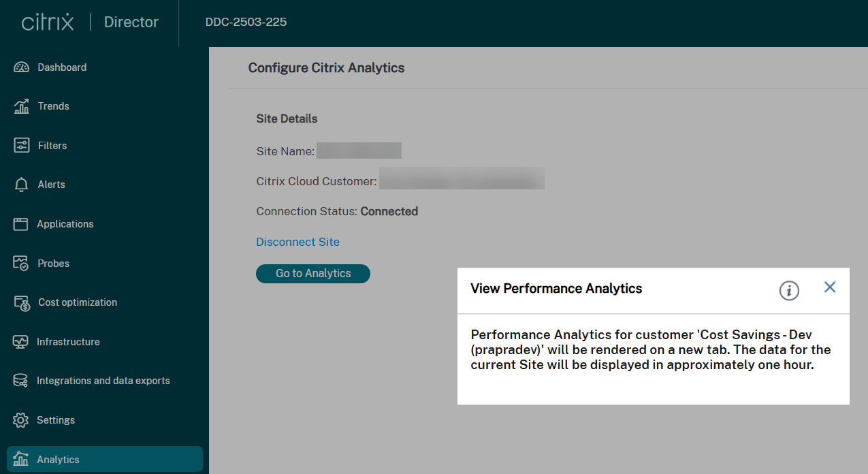Image resolution: width=868 pixels, height=474 pixels.
Task: Click the Connected status text
Action: pos(389,211)
